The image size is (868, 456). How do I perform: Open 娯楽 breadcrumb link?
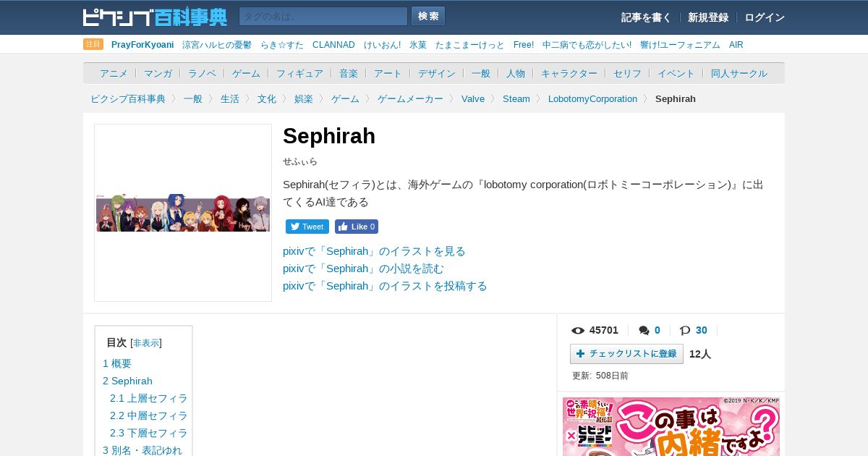(x=304, y=98)
